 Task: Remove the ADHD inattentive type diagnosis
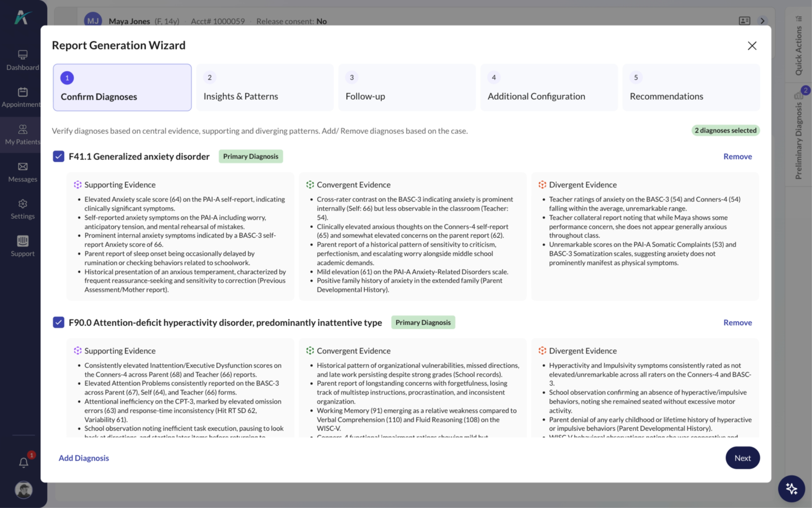737,323
